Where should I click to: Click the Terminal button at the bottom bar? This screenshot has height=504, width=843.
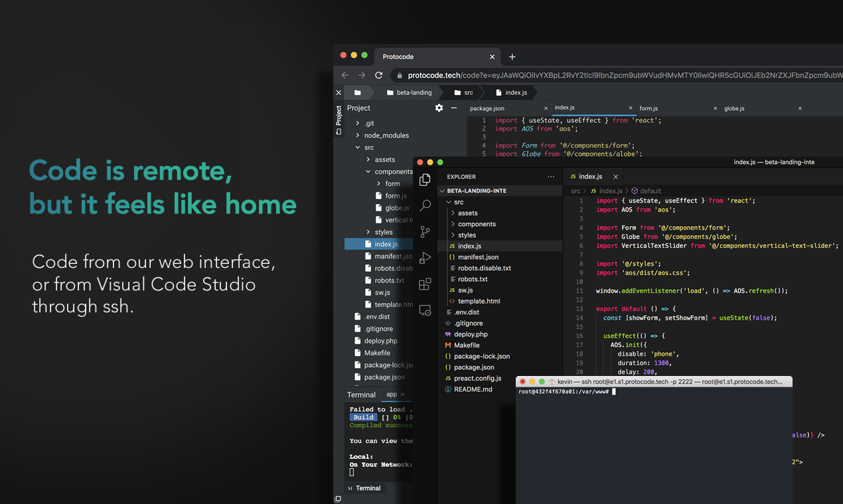coord(364,488)
